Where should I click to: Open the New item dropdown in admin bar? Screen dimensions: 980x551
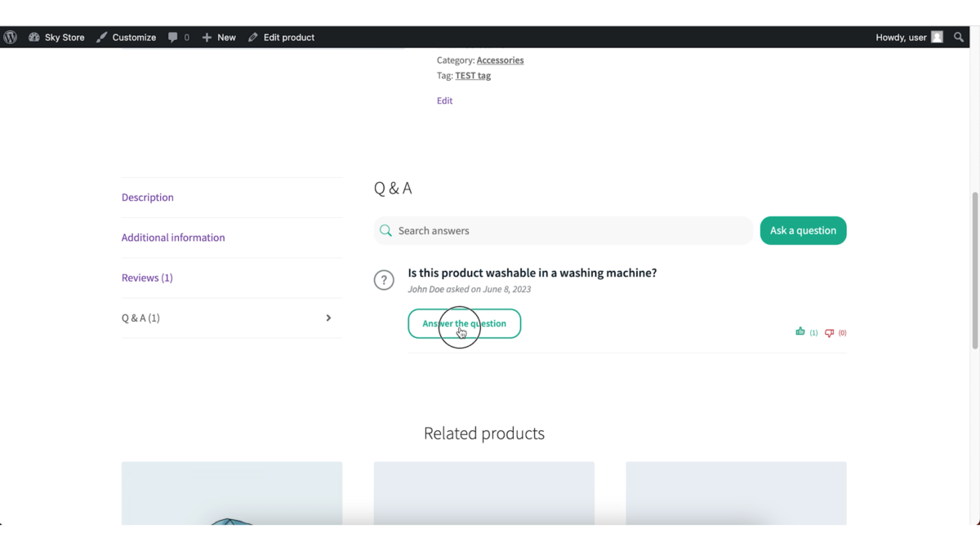(219, 37)
